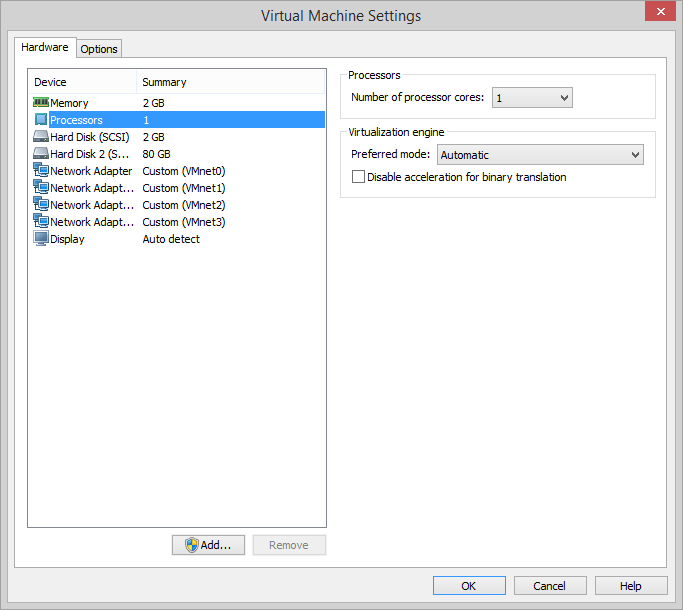This screenshot has width=683, height=610.
Task: Select the Hard Disk (SCSI) row label
Action: click(x=90, y=137)
